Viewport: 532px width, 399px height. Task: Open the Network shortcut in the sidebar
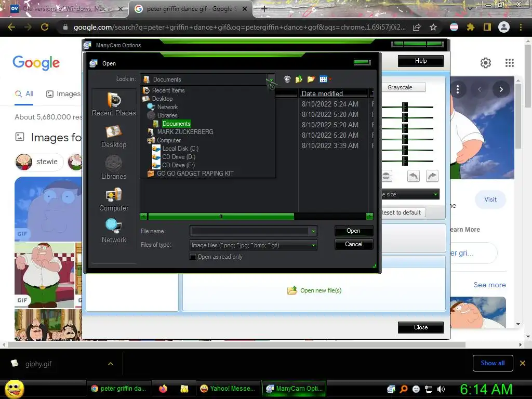click(x=114, y=231)
